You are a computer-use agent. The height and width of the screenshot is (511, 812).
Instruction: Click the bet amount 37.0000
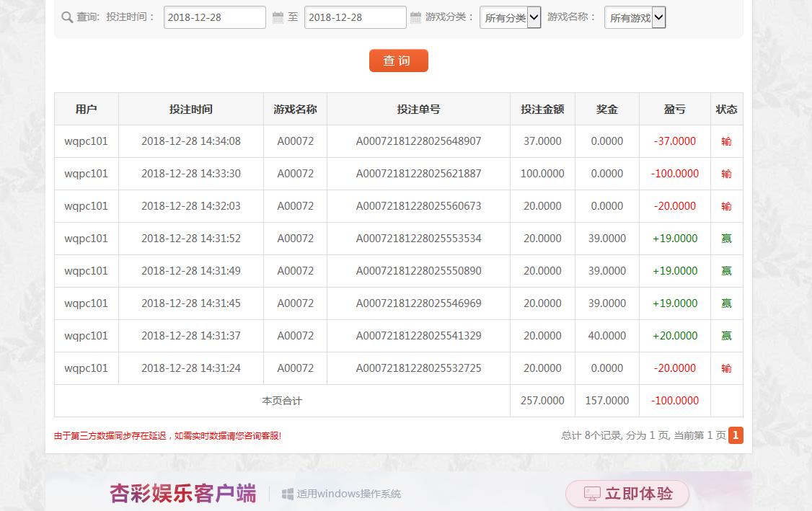[542, 141]
